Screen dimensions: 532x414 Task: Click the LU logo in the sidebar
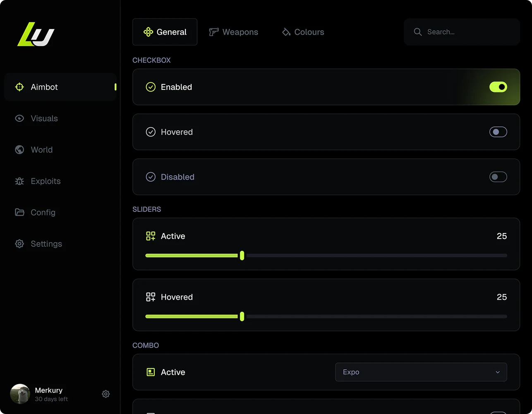(36, 34)
